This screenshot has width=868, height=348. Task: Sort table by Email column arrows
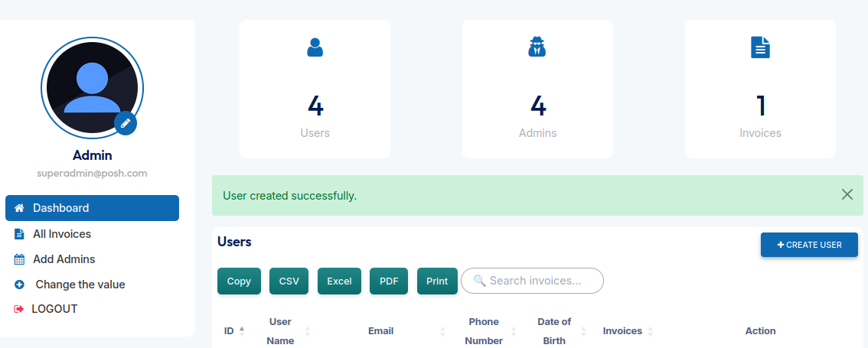pos(442,331)
